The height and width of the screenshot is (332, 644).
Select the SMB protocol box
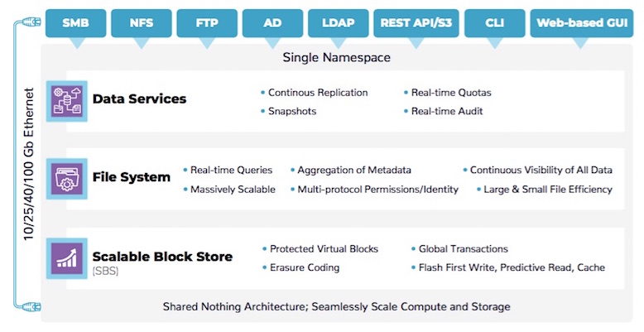pos(75,23)
